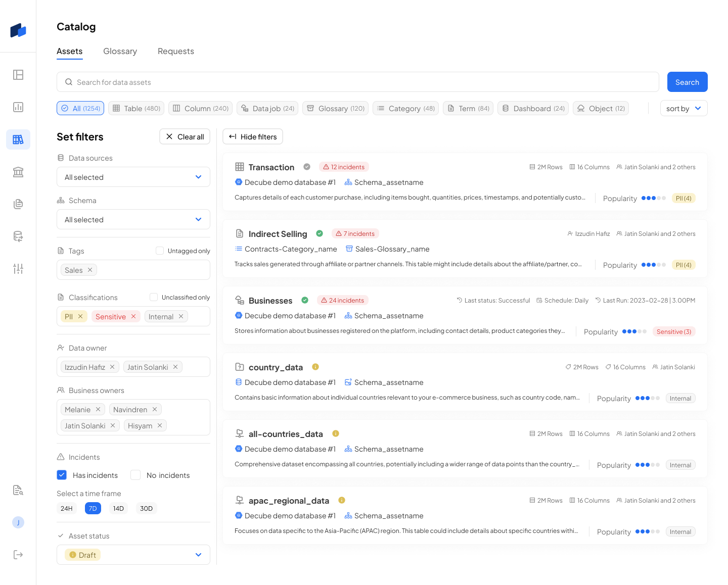The height and width of the screenshot is (585, 728).
Task: Open the Indirect Selling asset
Action: pos(278,234)
